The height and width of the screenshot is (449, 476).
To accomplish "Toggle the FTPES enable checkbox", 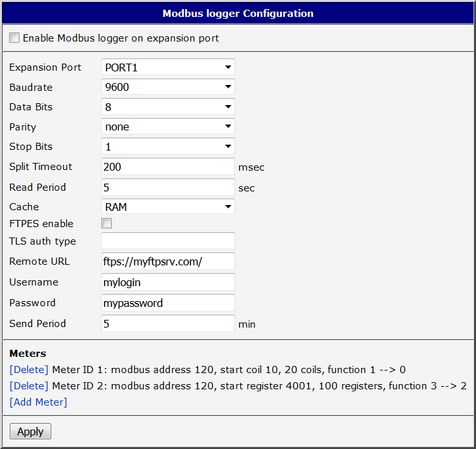I will pos(106,223).
